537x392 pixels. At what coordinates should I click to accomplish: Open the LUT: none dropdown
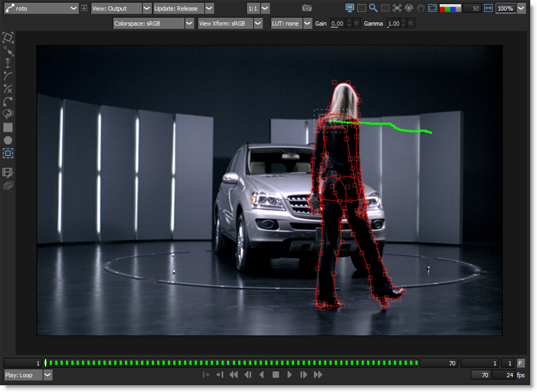(307, 24)
